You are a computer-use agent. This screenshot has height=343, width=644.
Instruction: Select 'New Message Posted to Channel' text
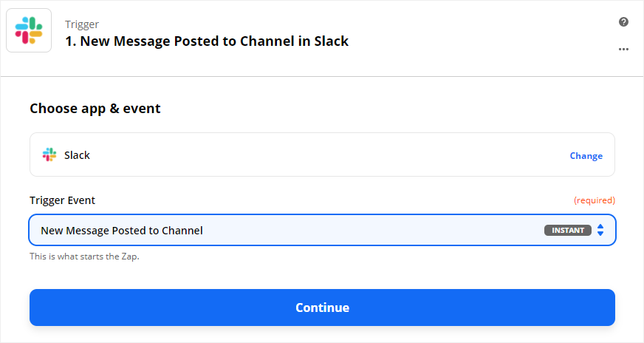122,231
